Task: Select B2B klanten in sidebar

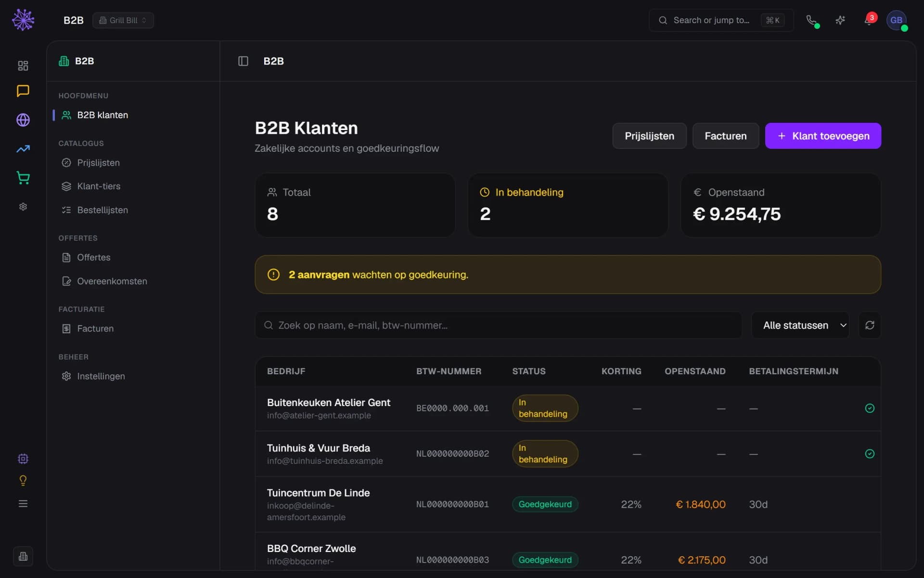Action: coord(133,115)
